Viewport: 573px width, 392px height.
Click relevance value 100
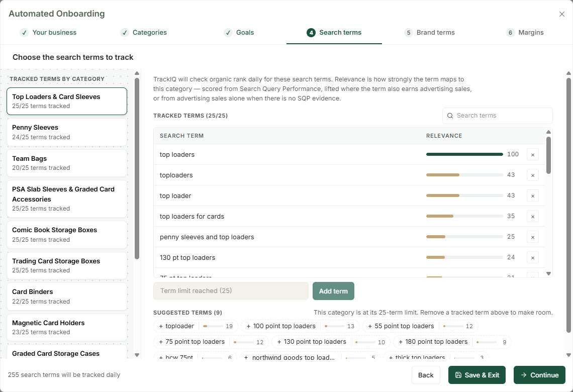pyautogui.click(x=513, y=154)
